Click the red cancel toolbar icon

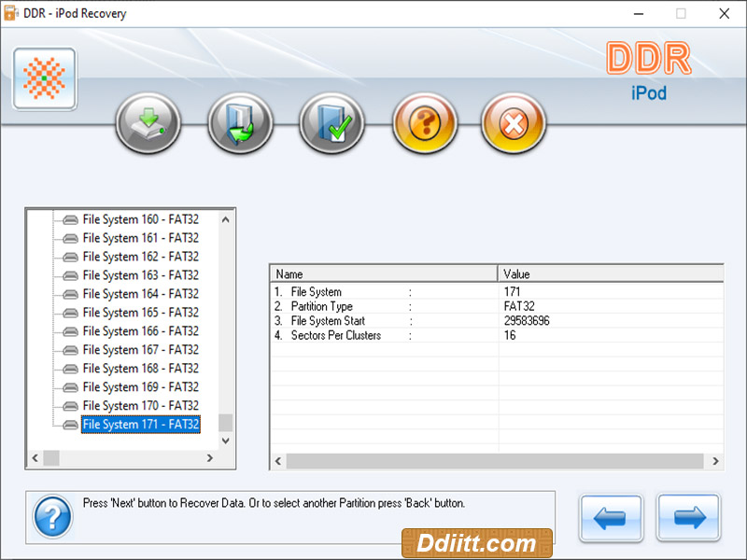[514, 122]
